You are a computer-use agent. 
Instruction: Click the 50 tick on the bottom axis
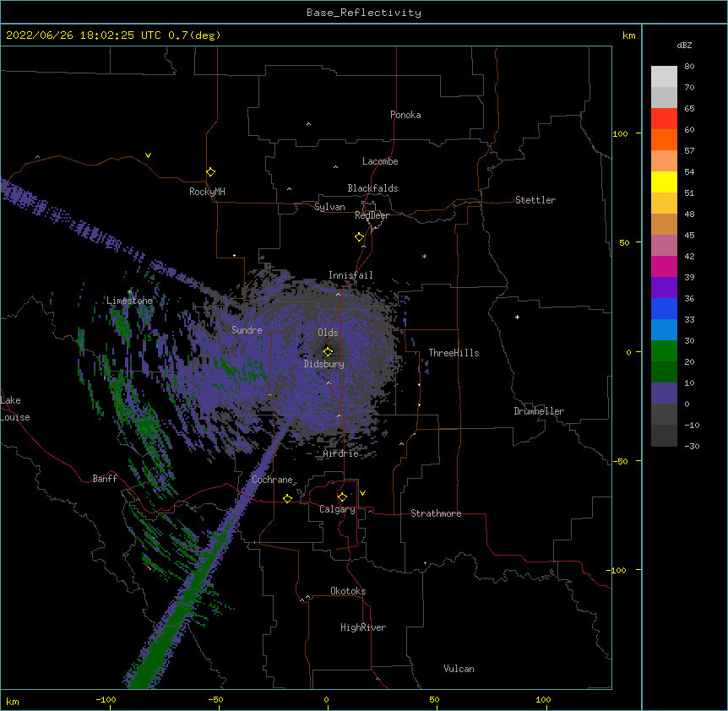pyautogui.click(x=434, y=699)
